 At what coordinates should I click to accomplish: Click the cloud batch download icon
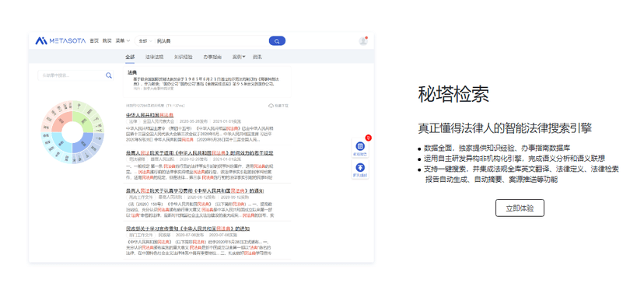coord(271,106)
